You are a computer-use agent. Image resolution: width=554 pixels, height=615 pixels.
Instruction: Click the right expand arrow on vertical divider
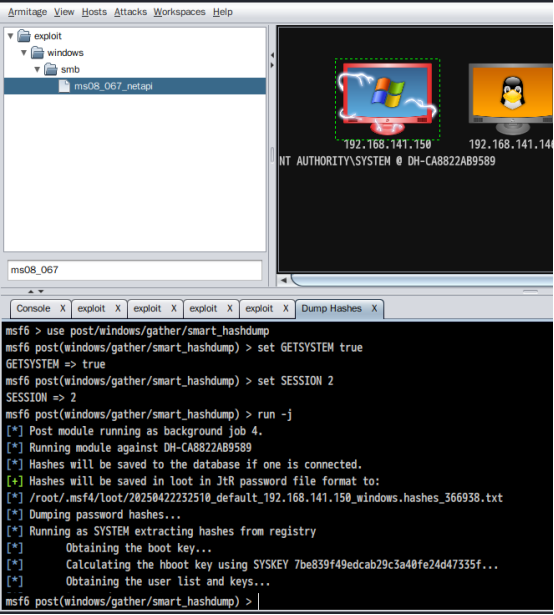272,65
